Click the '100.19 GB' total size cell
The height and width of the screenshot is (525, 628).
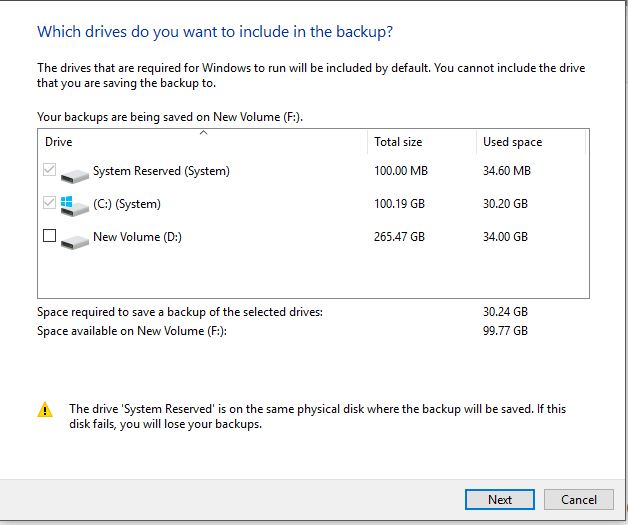click(399, 204)
